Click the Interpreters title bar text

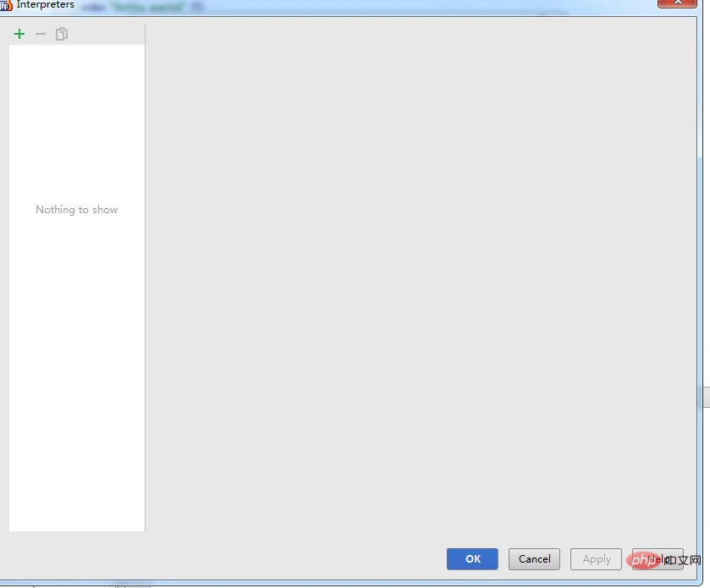tap(46, 5)
